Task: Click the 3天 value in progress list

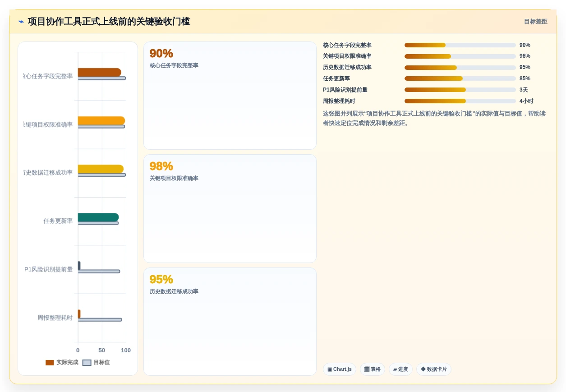Action: 524,90
